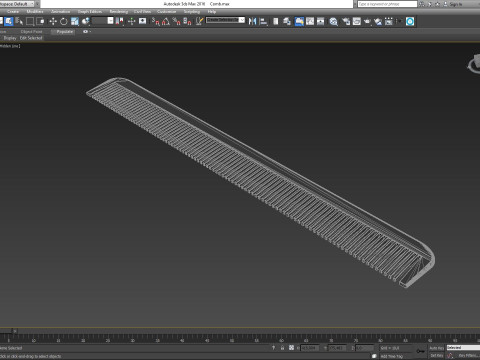Render in the cloud icon
The width and height of the screenshot is (480, 360).
[x=378, y=21]
